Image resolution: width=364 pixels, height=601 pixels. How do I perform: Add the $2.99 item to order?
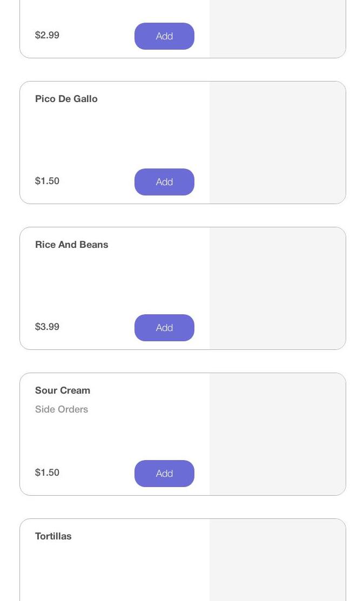coord(164,36)
